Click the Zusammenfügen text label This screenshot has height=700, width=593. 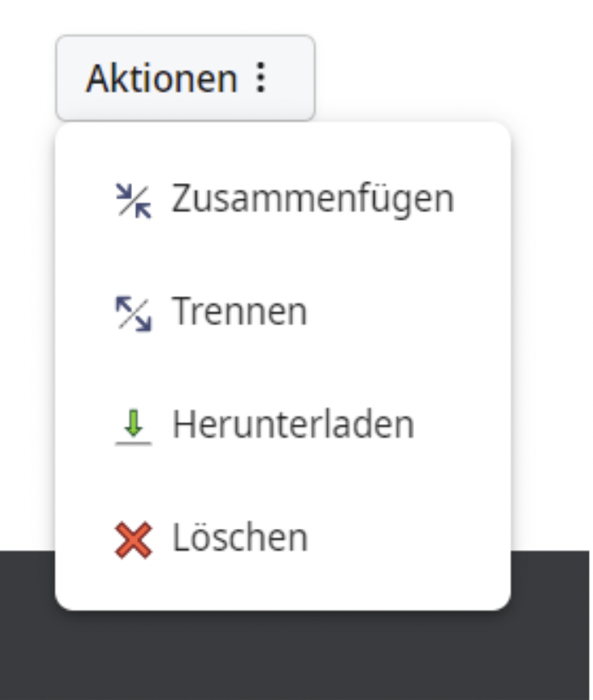point(313,199)
